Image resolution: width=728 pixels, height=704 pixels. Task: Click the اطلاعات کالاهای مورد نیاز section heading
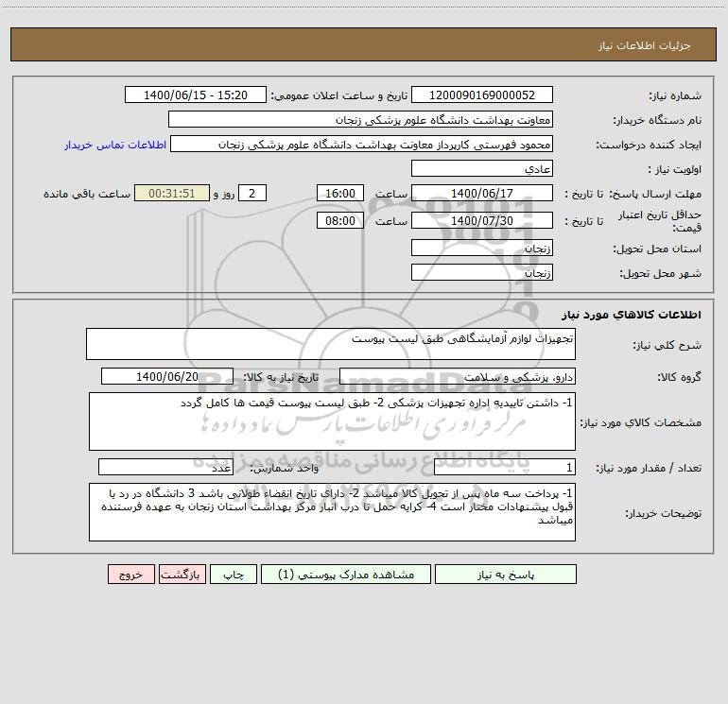[632, 315]
